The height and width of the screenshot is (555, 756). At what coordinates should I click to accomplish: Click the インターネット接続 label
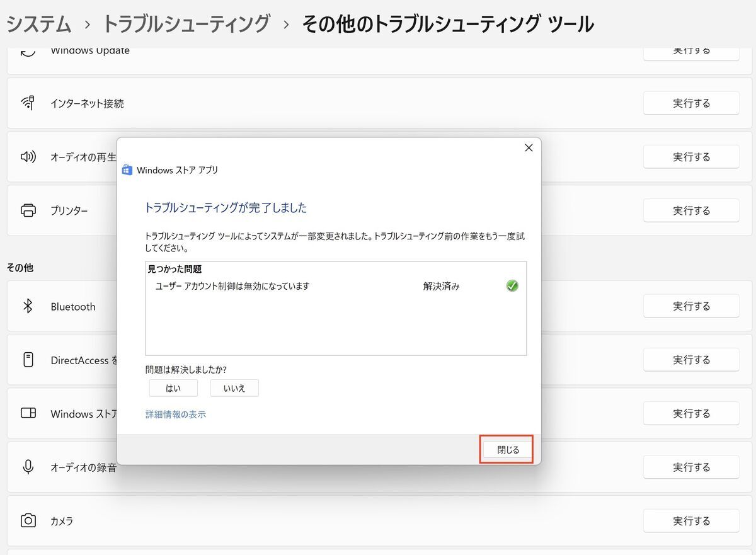tap(87, 103)
